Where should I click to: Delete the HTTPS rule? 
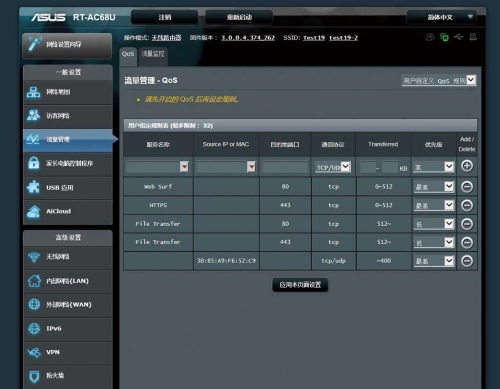click(x=467, y=205)
